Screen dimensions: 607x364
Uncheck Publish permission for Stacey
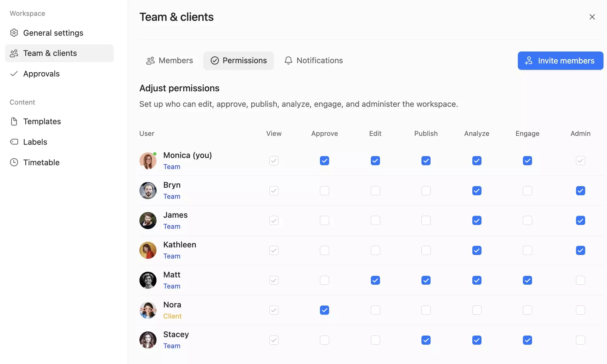[426, 340]
